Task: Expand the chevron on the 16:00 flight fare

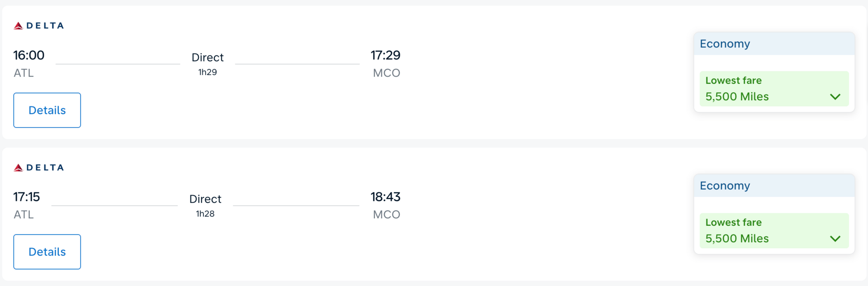Action: 835,97
